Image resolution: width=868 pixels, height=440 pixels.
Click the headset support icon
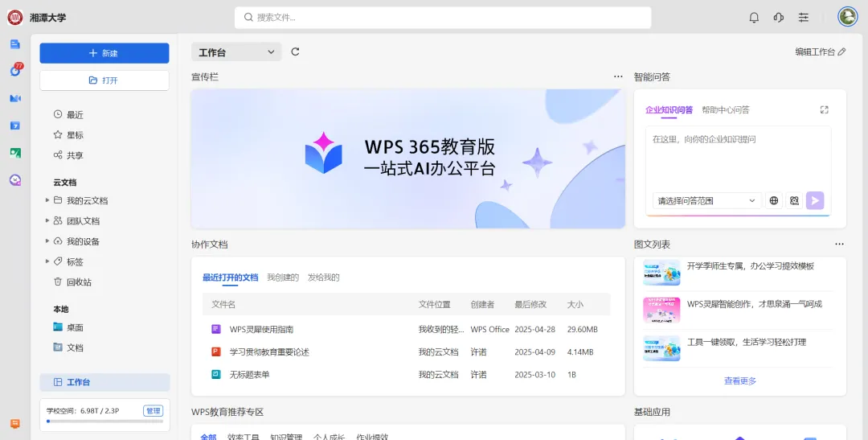point(778,18)
